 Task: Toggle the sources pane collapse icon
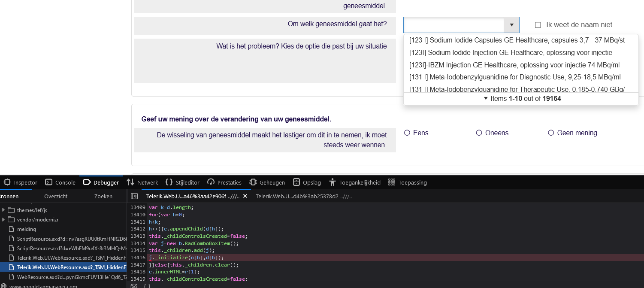(134, 196)
